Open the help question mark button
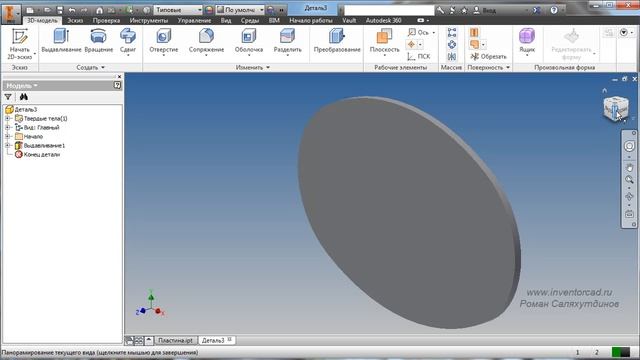 coord(554,10)
